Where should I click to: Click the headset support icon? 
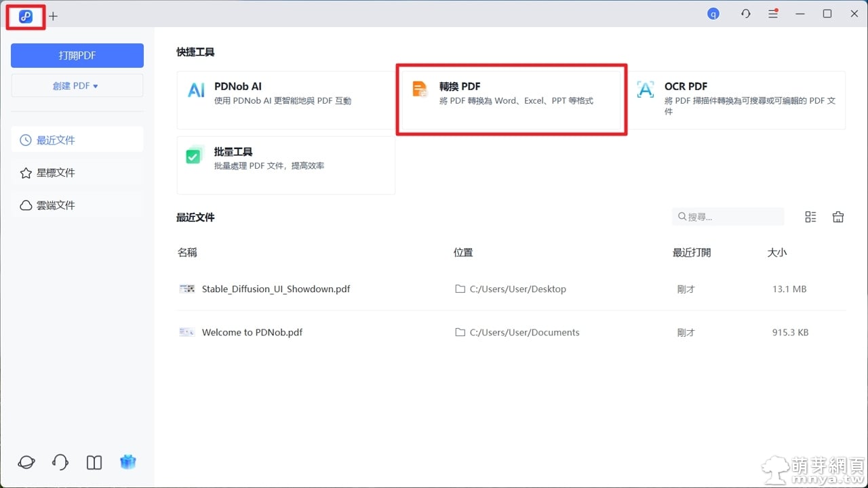tap(60, 462)
